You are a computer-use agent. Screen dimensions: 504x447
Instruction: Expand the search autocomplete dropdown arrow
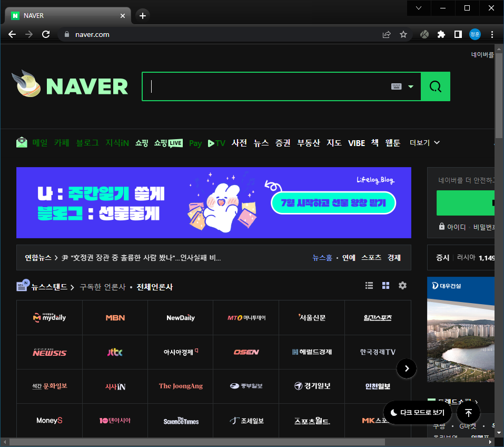pos(410,86)
